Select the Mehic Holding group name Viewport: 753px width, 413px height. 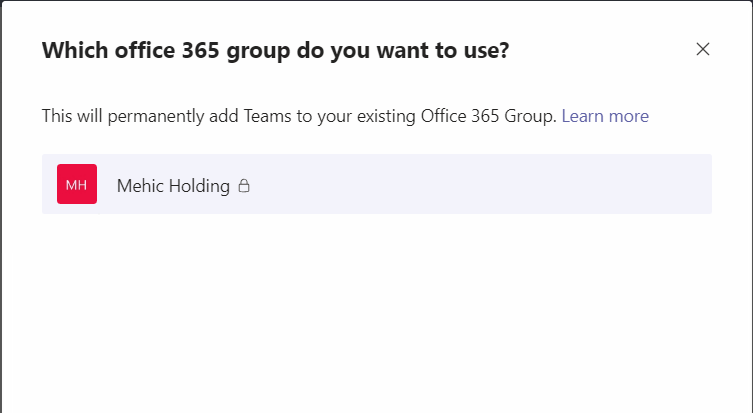pos(173,185)
